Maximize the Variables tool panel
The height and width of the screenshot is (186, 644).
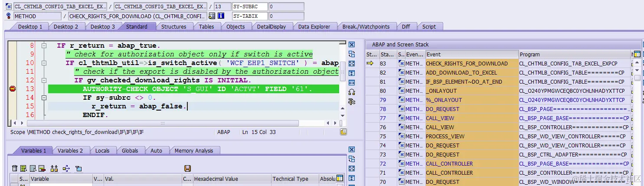pos(352,169)
